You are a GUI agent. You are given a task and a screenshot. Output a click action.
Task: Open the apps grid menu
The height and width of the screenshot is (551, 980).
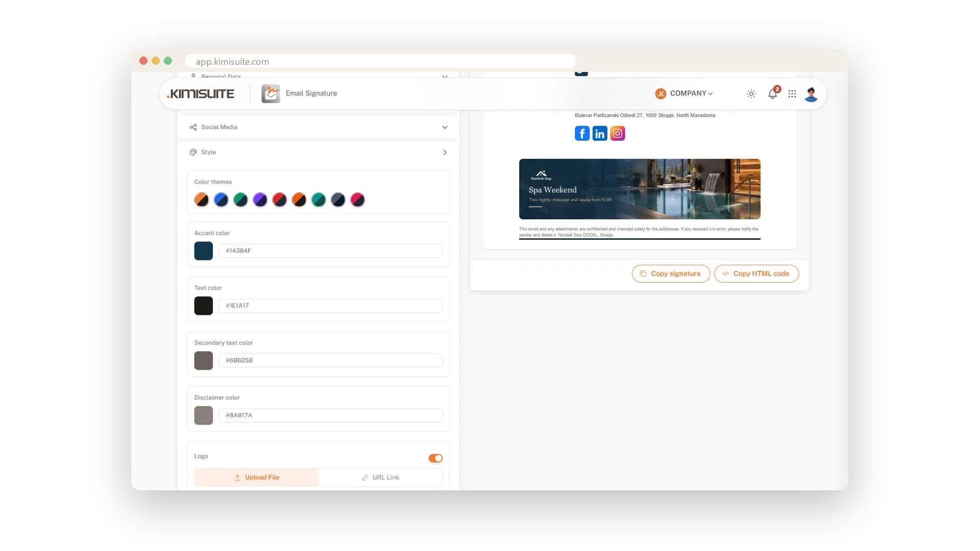click(792, 94)
